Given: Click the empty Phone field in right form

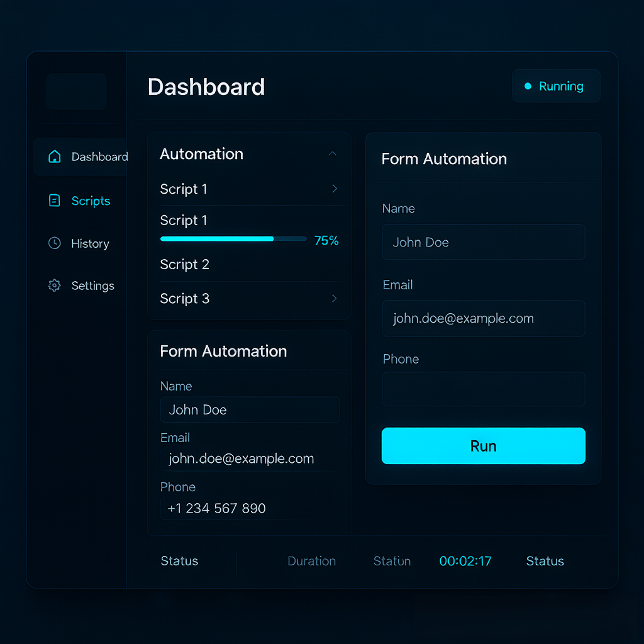Looking at the screenshot, I should coord(484,389).
